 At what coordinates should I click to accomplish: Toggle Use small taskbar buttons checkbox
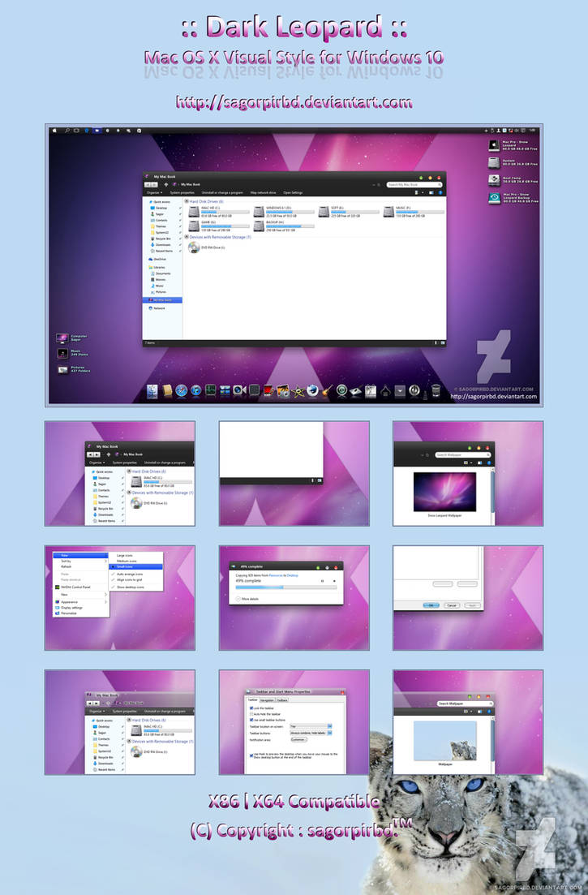click(x=251, y=720)
